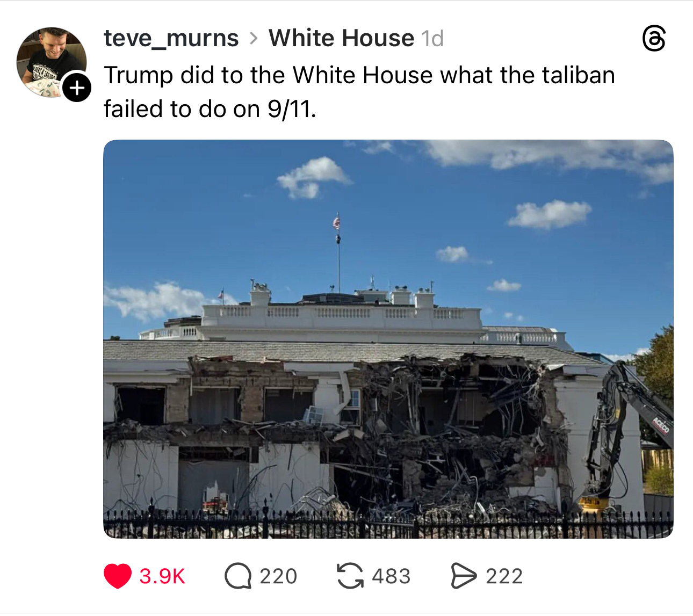Click the post text about the White House

point(359,92)
